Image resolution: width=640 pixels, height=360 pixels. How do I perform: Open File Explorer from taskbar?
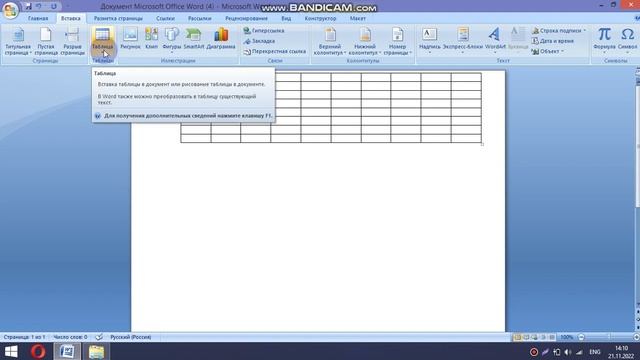pyautogui.click(x=96, y=351)
